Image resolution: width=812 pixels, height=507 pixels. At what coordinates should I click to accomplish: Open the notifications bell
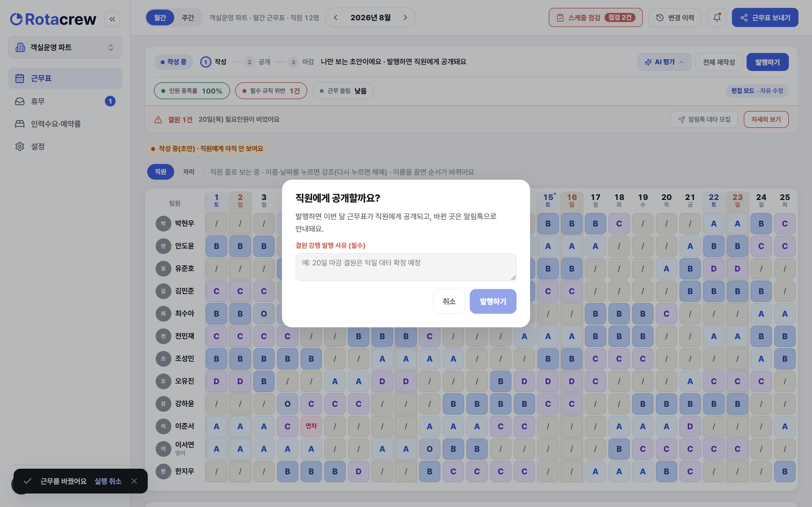[717, 17]
